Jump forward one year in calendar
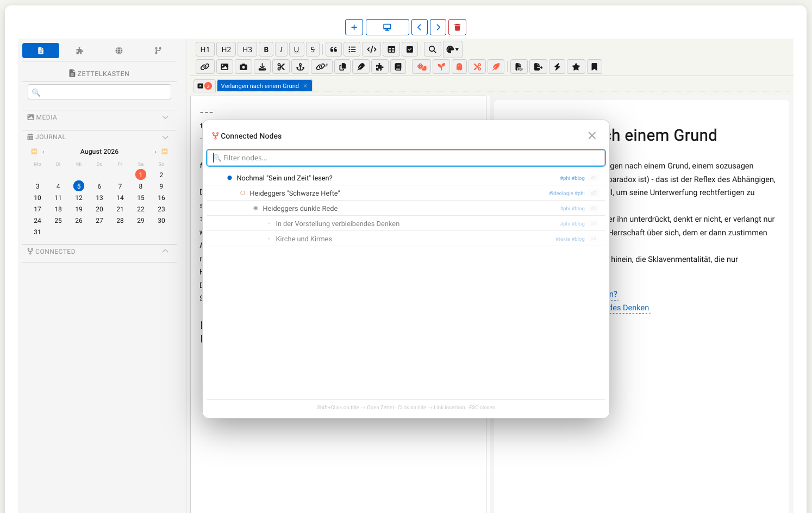The image size is (812, 513). pos(165,152)
